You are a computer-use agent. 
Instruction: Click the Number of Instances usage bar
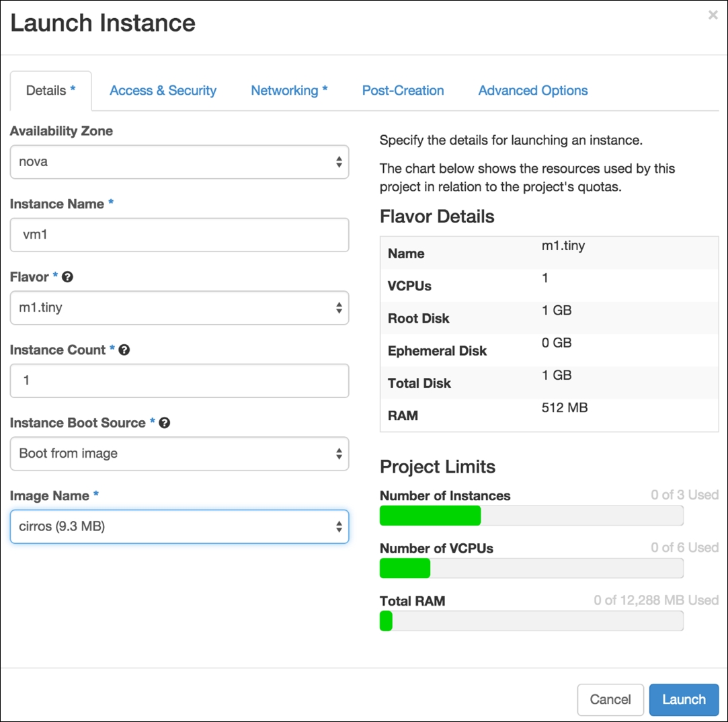(x=532, y=516)
